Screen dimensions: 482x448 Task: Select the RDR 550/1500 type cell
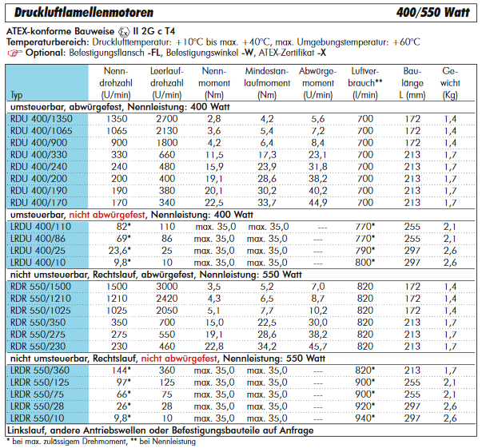(41, 285)
